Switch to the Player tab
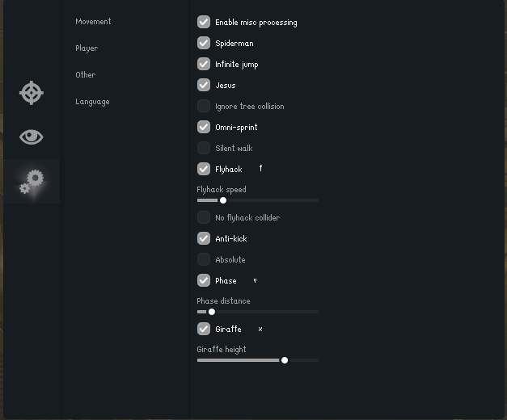The width and height of the screenshot is (507, 420). [87, 48]
